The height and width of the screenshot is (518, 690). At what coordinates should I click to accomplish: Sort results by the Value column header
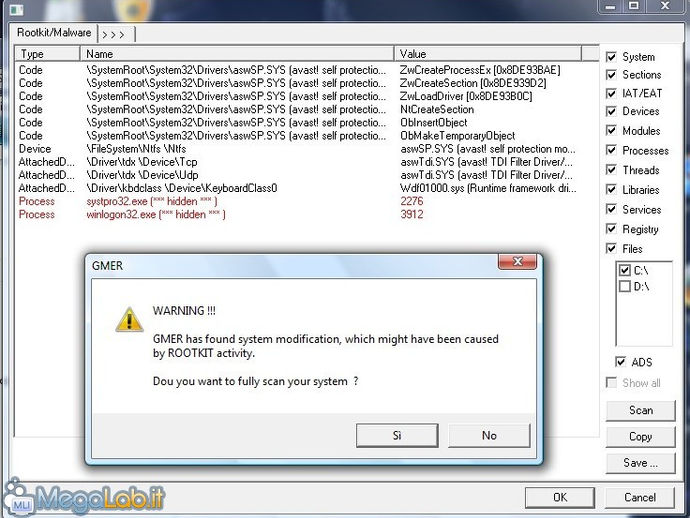click(x=488, y=54)
